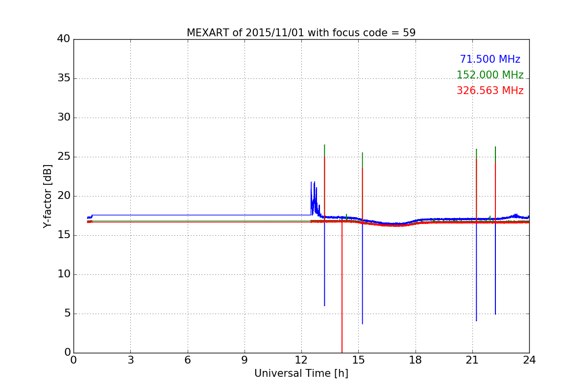
Task: Click the y-axis tick label 15
Action: tap(64, 235)
